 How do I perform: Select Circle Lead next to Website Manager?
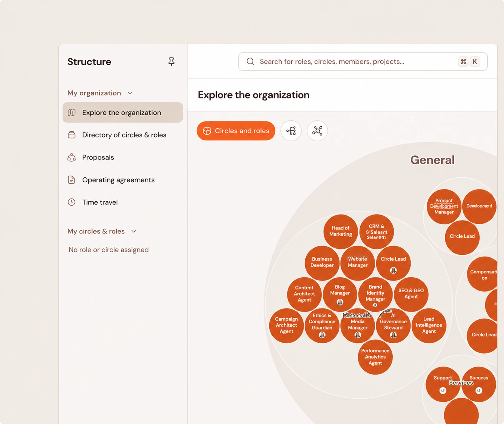(x=393, y=263)
